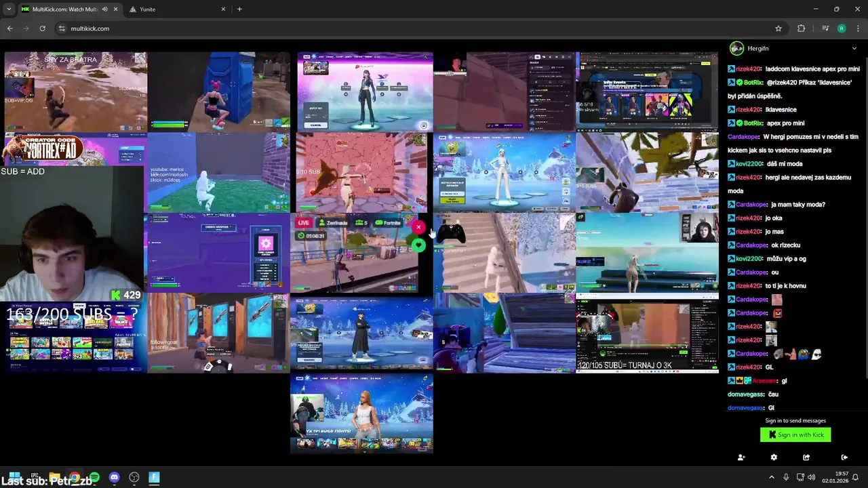
Task: Switch to the Yunite browser tab
Action: [177, 9]
